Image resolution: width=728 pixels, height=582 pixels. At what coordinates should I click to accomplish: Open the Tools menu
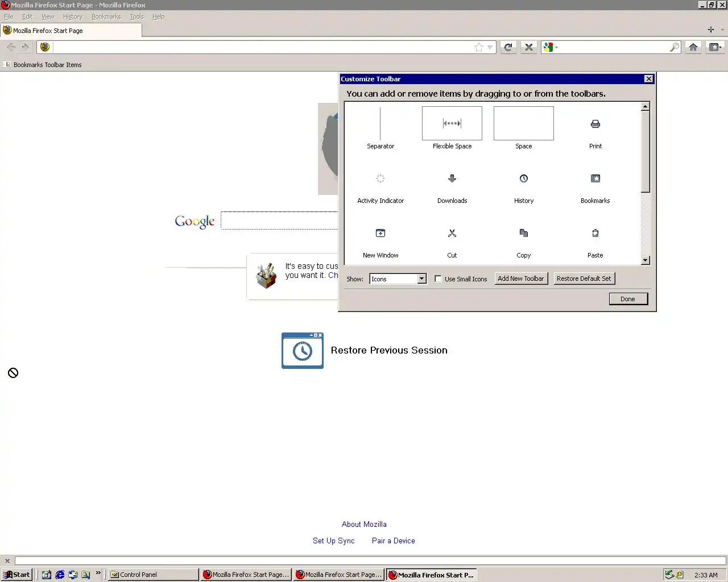136,16
